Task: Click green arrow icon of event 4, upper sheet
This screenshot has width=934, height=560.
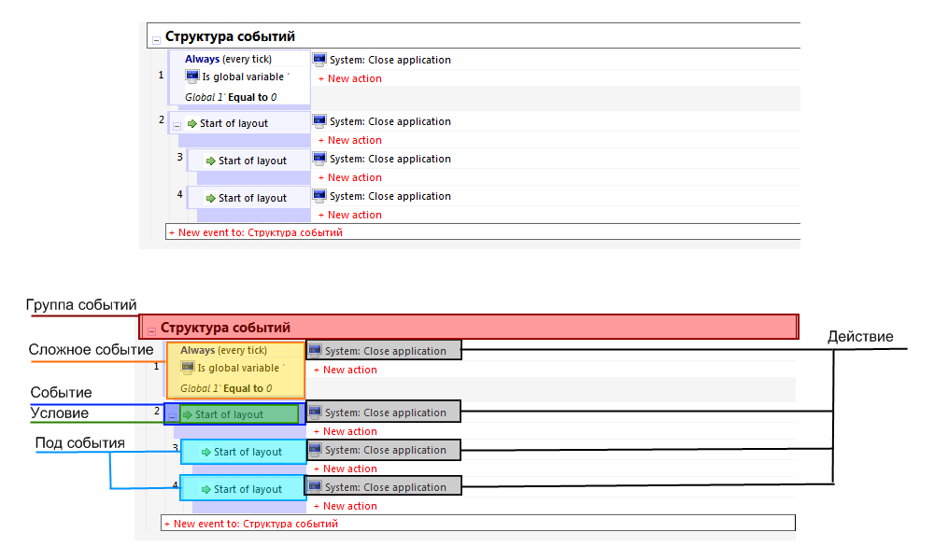Action: (x=210, y=198)
